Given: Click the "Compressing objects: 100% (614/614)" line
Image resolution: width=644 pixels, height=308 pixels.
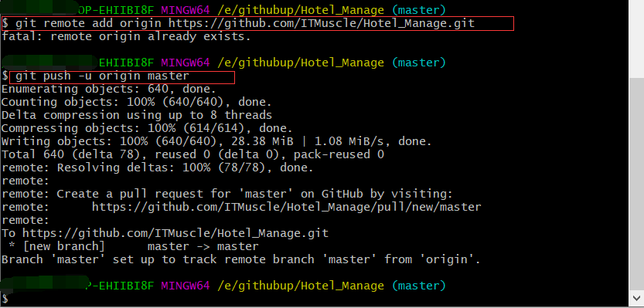Looking at the screenshot, I should pyautogui.click(x=147, y=128).
